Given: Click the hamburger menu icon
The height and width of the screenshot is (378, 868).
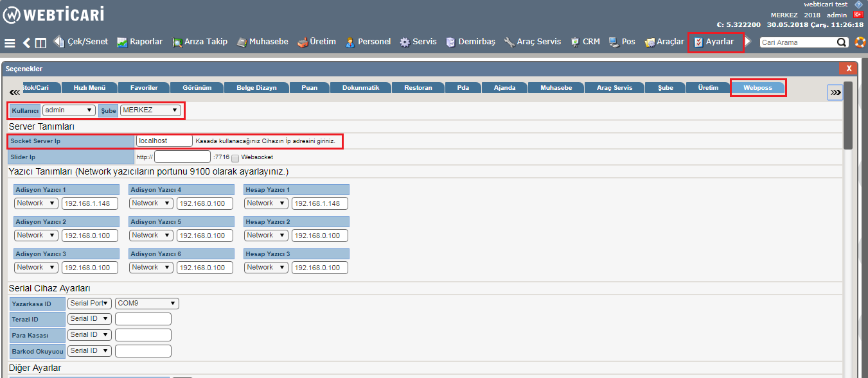Looking at the screenshot, I should (x=10, y=43).
